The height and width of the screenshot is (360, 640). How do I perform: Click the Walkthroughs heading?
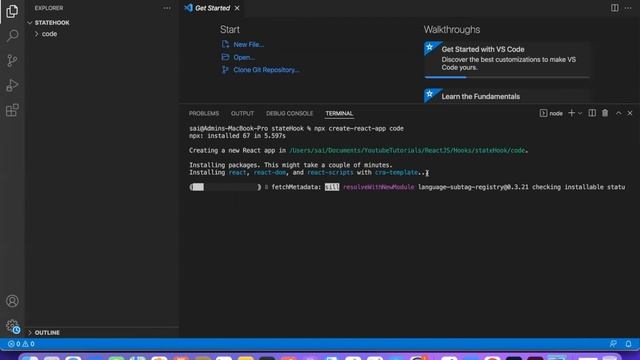click(451, 30)
